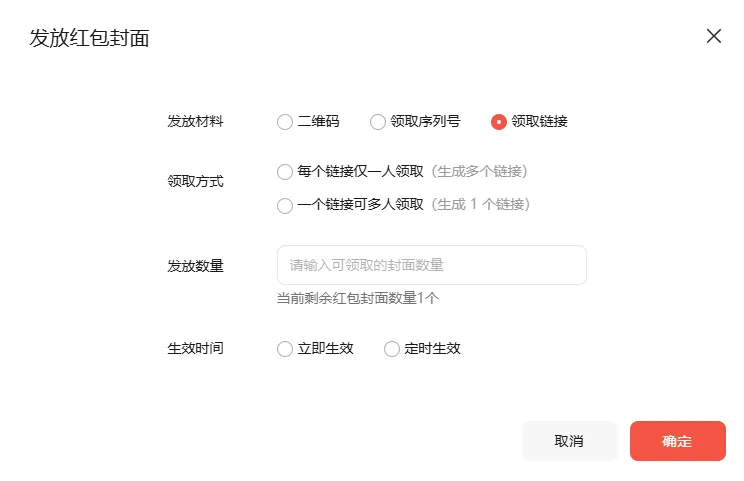Click the 发放红包封面 dialog title
The image size is (744, 481).
(x=90, y=39)
